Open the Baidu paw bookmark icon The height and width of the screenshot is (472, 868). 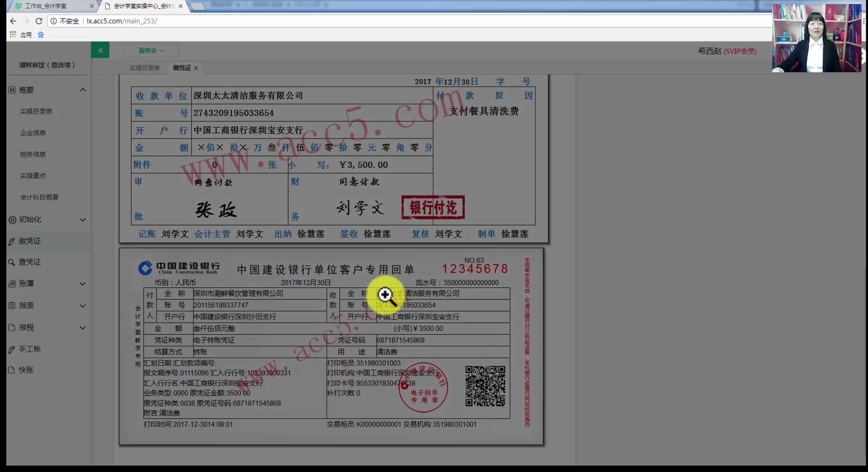[x=41, y=34]
